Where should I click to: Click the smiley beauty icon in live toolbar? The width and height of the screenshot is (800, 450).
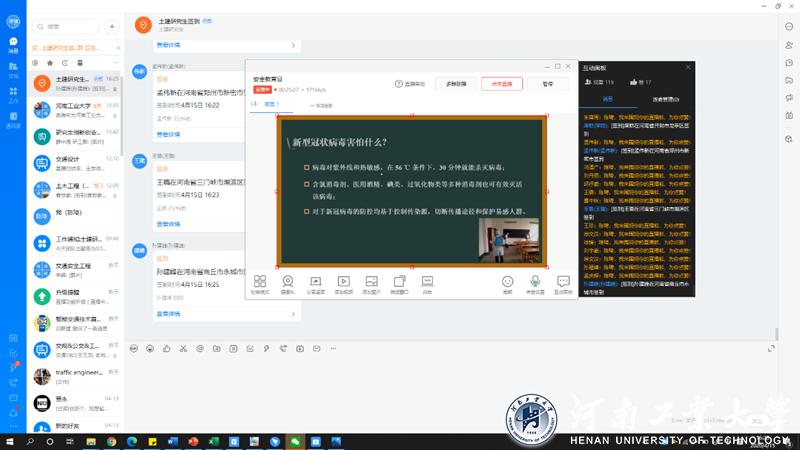click(507, 285)
